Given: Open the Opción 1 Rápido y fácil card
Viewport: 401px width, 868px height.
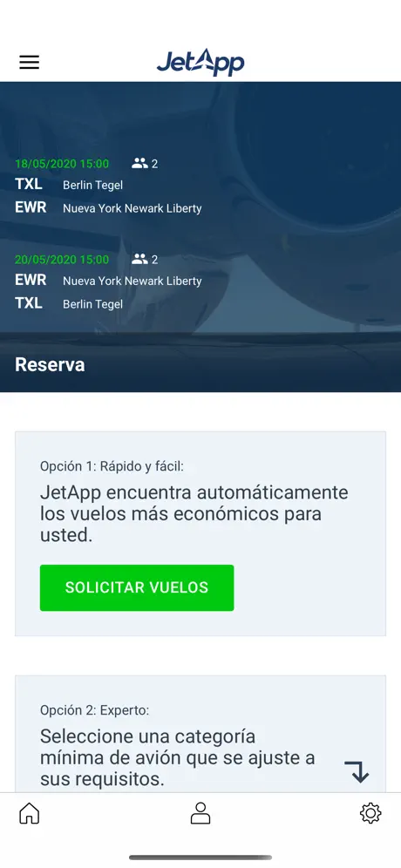Looking at the screenshot, I should tap(200, 533).
